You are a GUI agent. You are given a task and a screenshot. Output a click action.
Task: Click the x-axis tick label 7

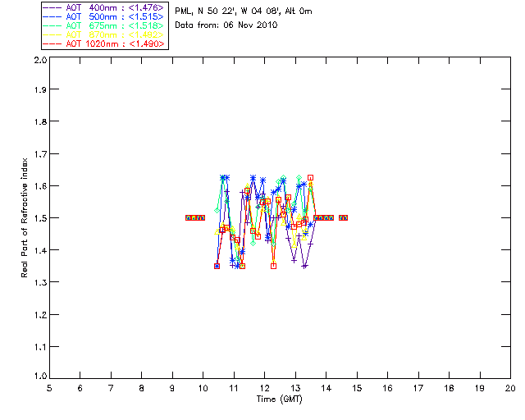point(111,388)
